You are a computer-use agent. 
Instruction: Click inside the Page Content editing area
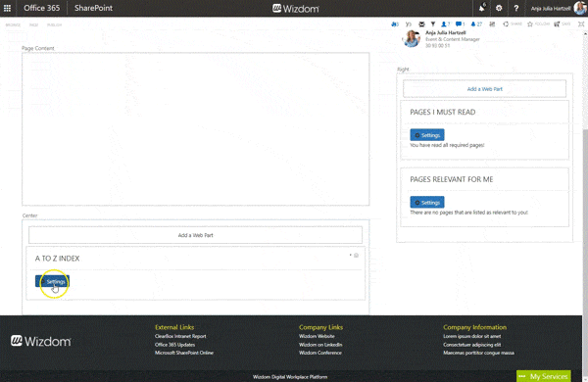pyautogui.click(x=195, y=129)
